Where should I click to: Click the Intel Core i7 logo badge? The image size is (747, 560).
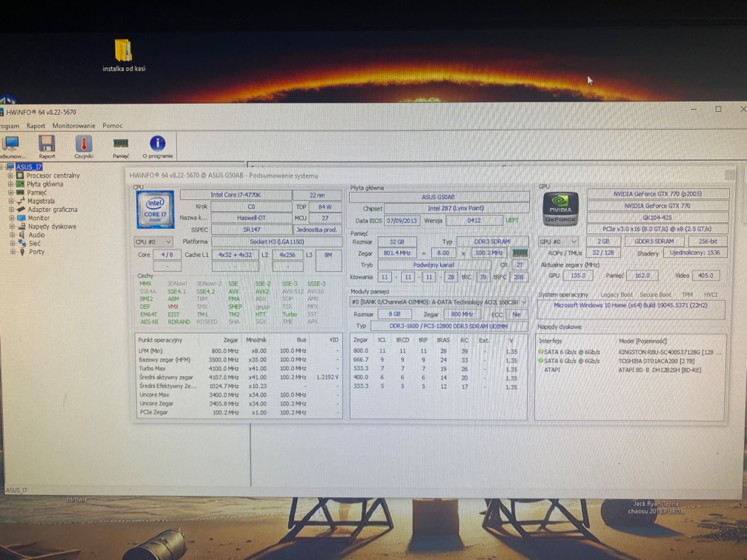click(x=155, y=209)
